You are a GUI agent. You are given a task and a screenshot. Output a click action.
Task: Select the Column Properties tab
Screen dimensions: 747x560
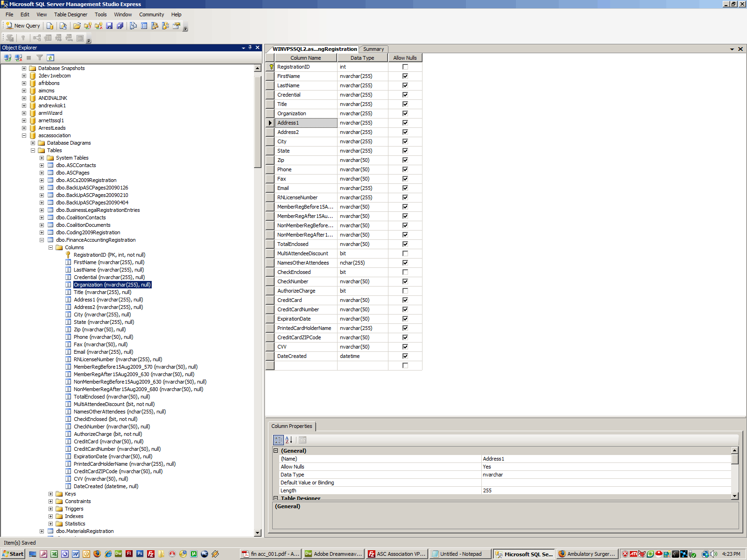click(x=292, y=426)
